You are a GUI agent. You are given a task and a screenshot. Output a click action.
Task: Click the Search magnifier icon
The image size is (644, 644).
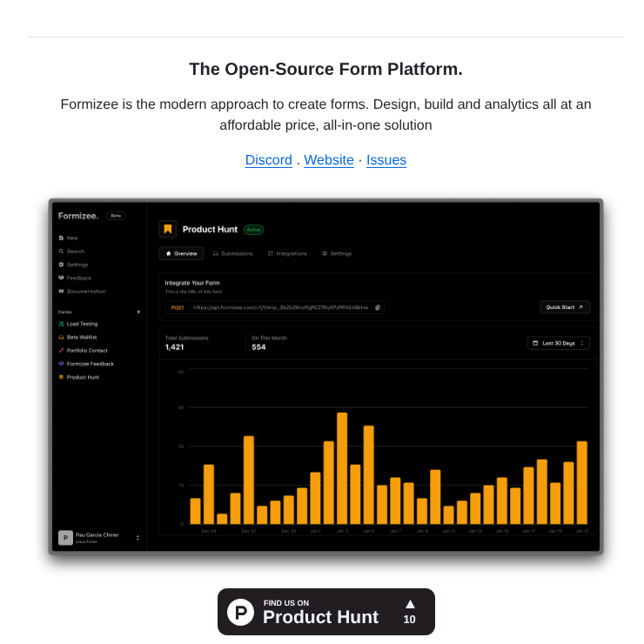coord(61,251)
